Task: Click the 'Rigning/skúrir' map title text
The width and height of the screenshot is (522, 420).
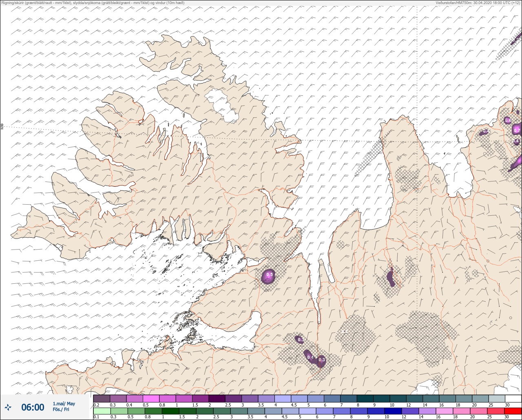Action: (x=12, y=2)
